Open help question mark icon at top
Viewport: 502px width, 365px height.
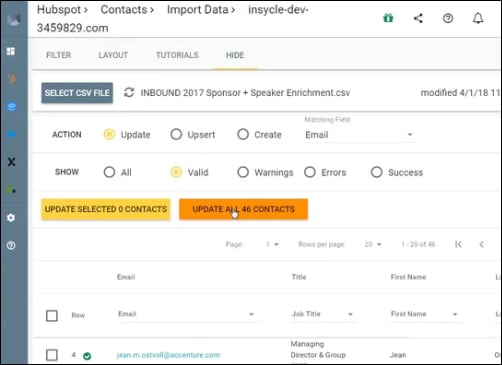(448, 18)
